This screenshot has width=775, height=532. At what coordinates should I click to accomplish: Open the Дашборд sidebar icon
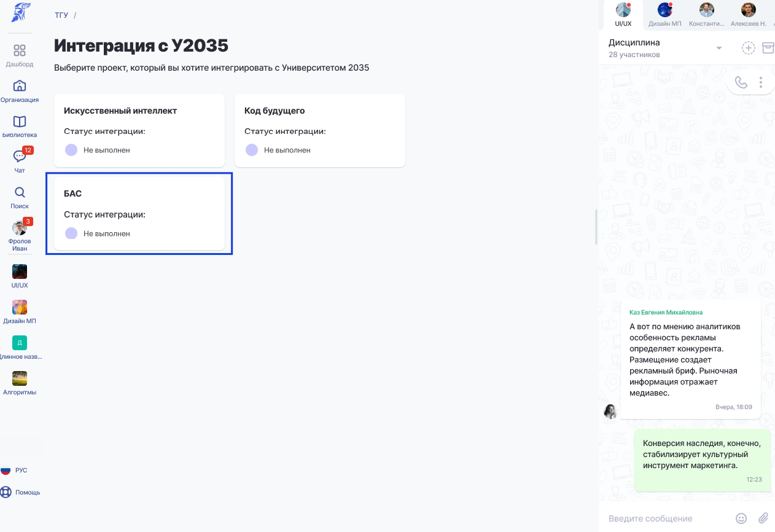pos(20,50)
